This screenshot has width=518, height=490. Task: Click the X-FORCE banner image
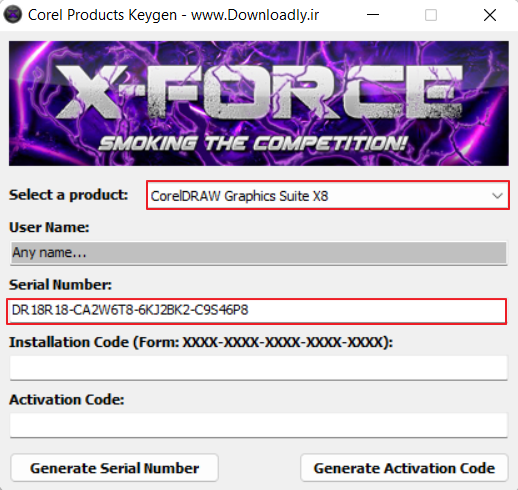(x=259, y=103)
